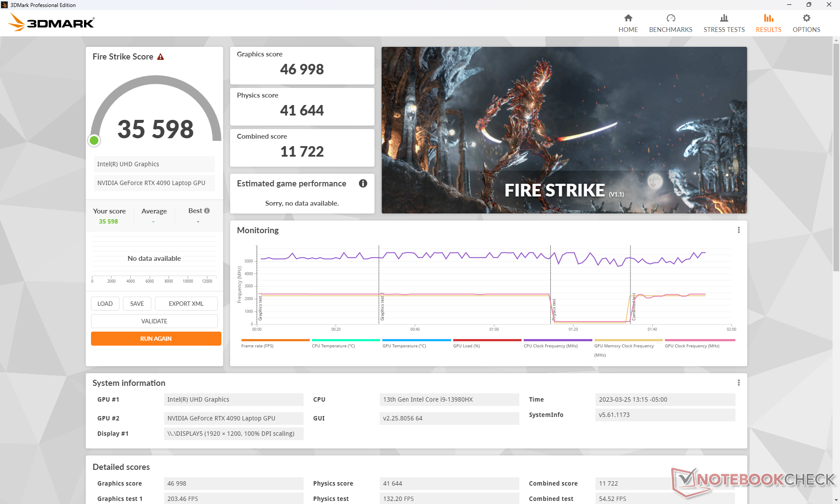Toggle the CPU Temperature legend series
This screenshot has width=840, height=504.
click(x=333, y=346)
